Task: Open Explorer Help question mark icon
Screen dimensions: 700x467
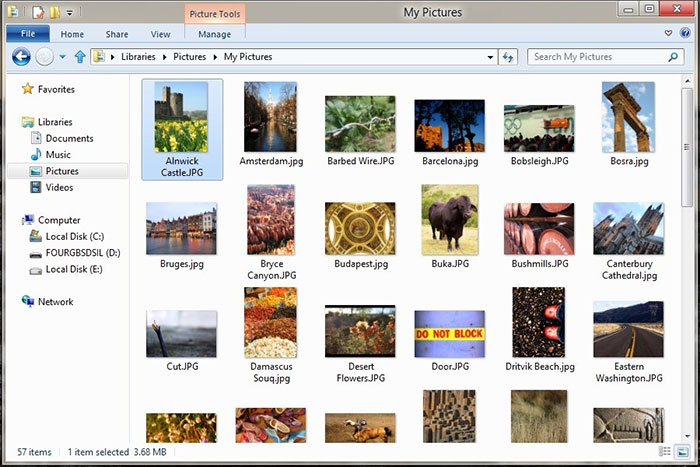Action: point(683,33)
